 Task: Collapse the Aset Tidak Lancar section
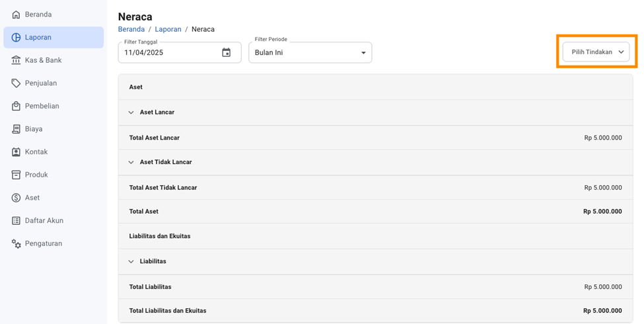pyautogui.click(x=131, y=162)
